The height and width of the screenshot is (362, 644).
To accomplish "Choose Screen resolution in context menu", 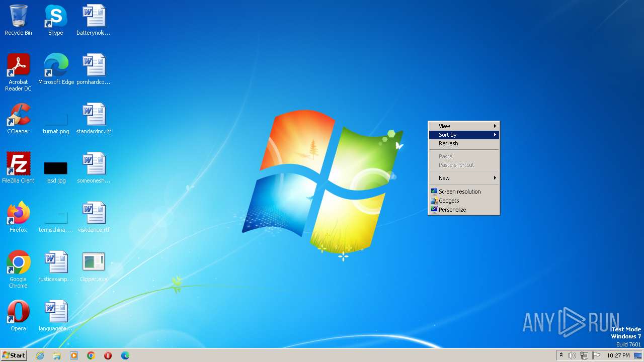I will point(464,192).
